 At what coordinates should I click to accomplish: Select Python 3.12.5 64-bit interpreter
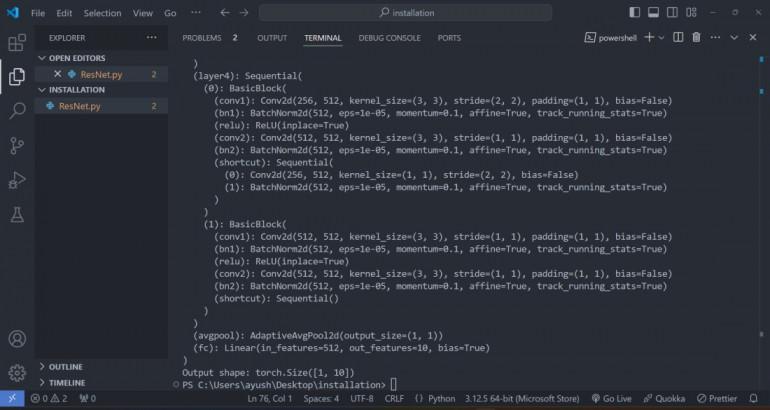[522, 399]
